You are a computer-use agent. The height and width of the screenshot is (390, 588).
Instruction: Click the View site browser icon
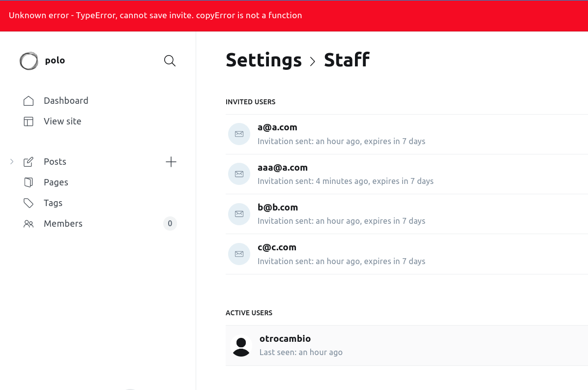point(29,121)
